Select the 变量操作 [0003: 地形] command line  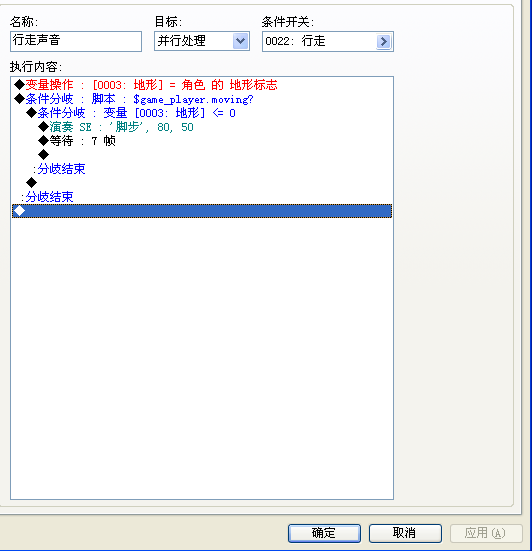tap(202, 85)
